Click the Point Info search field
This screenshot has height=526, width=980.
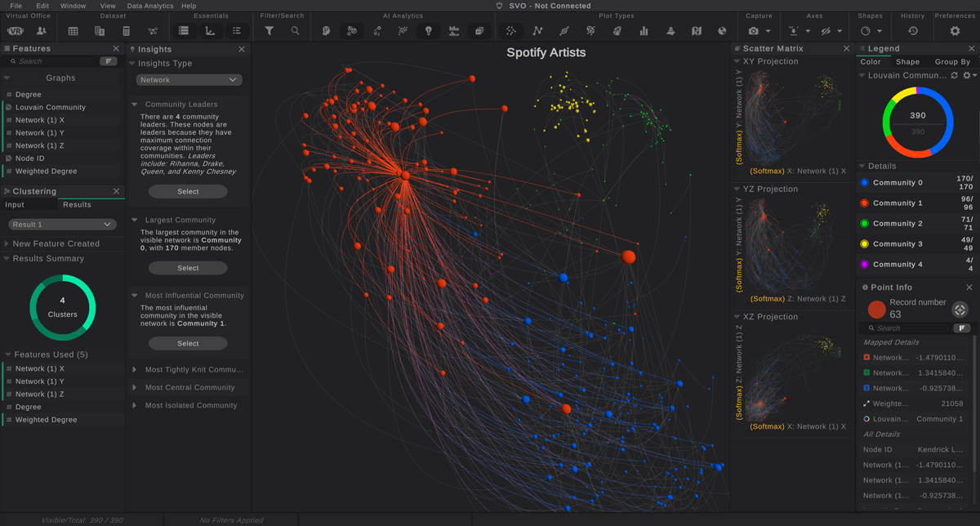(x=908, y=328)
